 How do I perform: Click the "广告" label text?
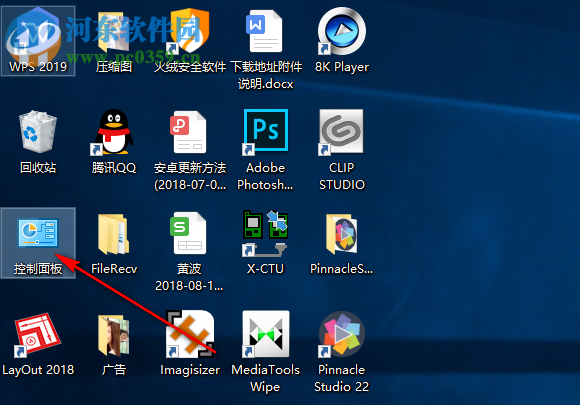click(114, 370)
